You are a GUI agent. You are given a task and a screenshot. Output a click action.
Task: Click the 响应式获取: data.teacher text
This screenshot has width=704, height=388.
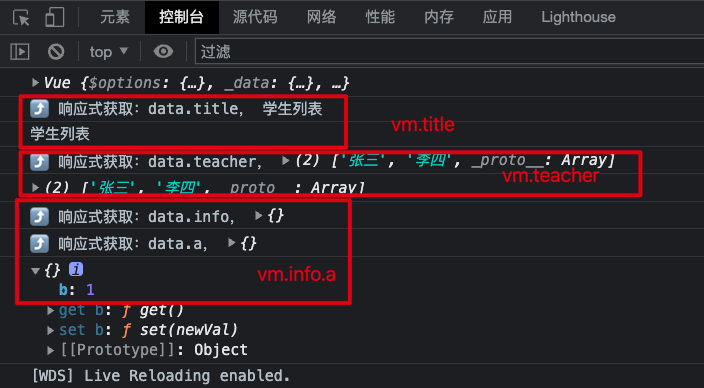click(160, 162)
